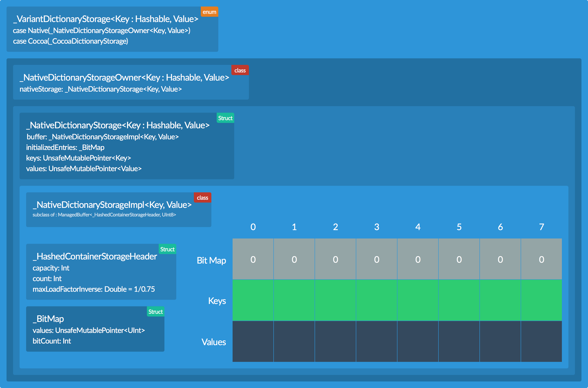Click the class badge on _NativeDictionaryStorageImpl
Screen dimensions: 588x388
point(202,198)
